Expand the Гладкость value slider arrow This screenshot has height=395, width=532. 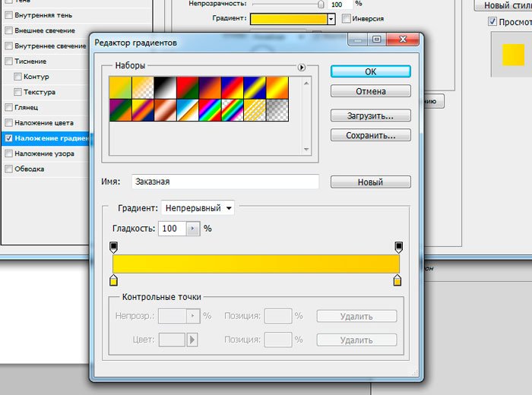click(192, 228)
